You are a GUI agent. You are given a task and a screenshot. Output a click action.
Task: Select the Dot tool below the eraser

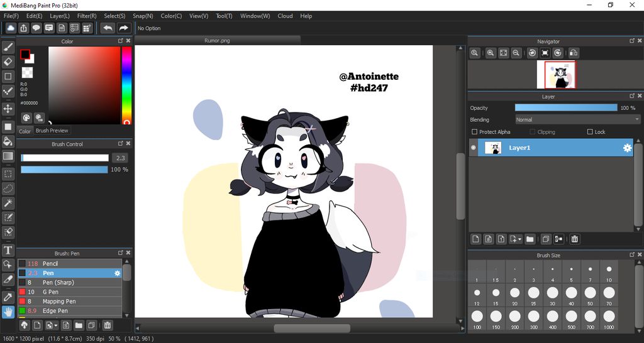pos(8,76)
